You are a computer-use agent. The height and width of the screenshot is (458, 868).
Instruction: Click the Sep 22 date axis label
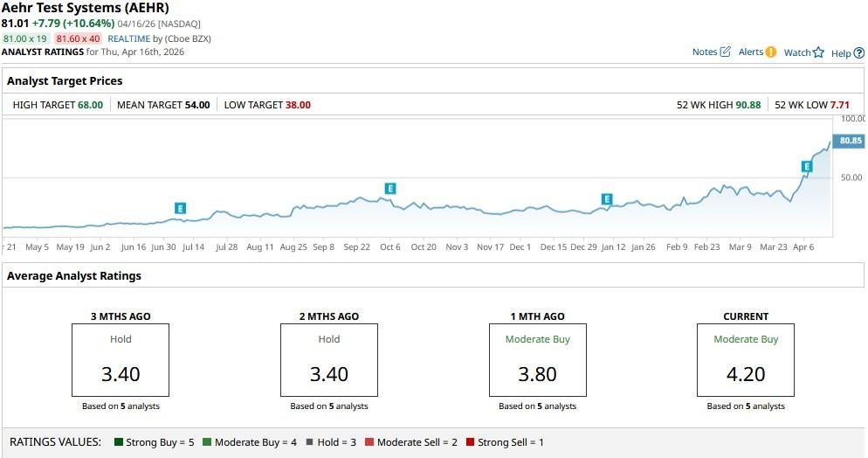point(356,247)
